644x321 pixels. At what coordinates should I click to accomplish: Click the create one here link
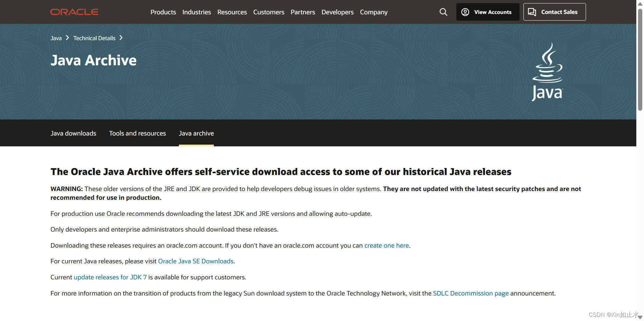click(386, 245)
